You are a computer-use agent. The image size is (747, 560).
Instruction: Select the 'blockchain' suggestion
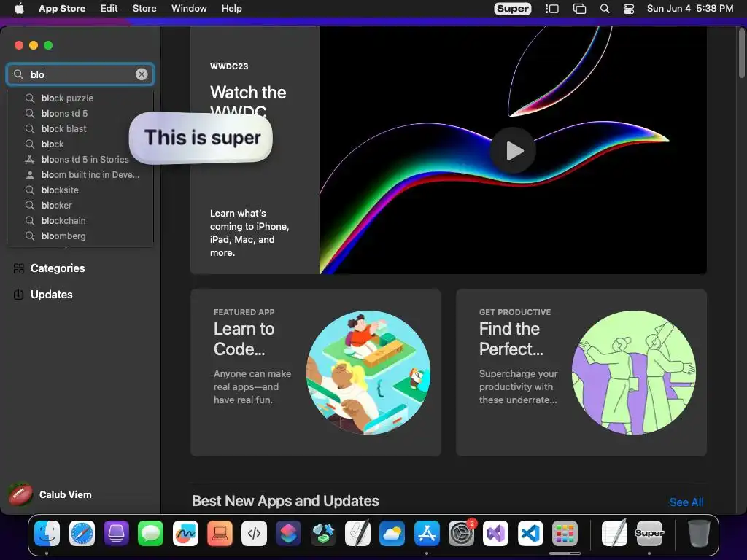click(x=80, y=220)
